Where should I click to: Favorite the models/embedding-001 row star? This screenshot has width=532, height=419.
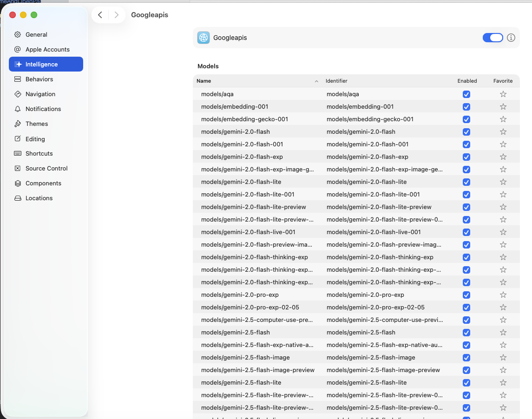[x=503, y=107]
